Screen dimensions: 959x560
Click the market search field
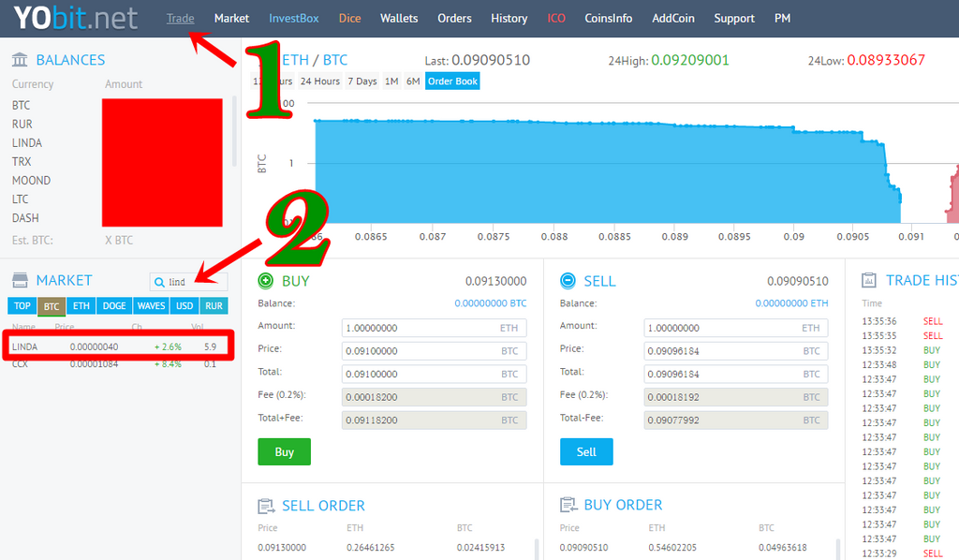coord(189,282)
